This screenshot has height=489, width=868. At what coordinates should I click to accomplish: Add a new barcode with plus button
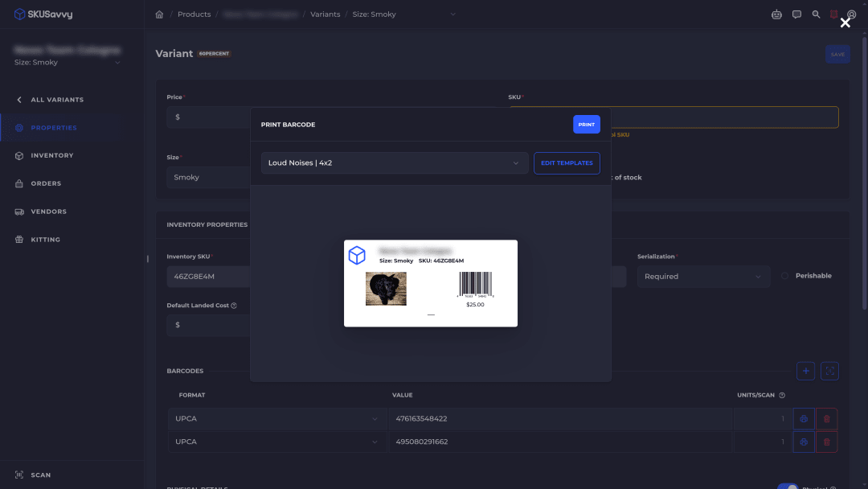[805, 371]
